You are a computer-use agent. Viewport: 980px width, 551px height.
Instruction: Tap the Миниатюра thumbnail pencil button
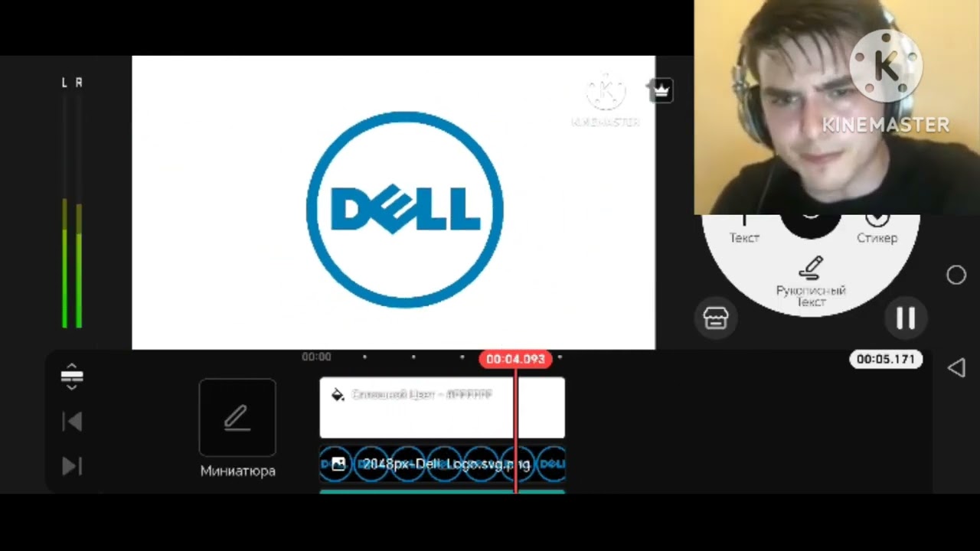237,418
